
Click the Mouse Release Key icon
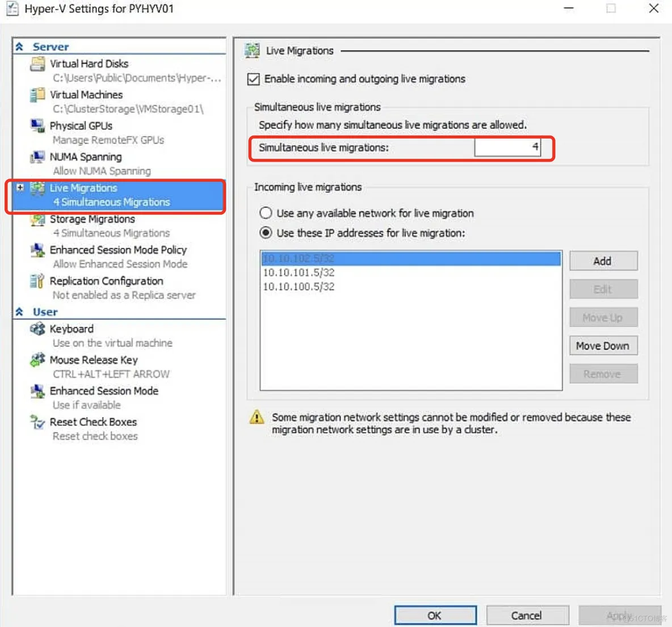(37, 360)
